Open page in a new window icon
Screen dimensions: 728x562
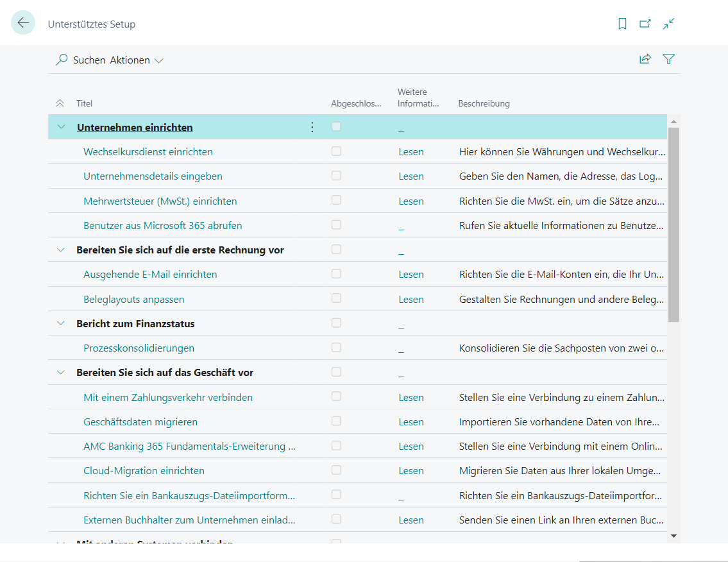pos(645,24)
